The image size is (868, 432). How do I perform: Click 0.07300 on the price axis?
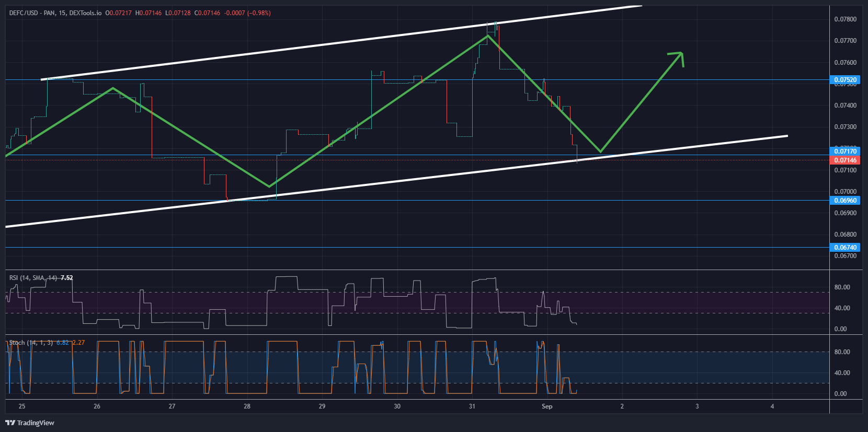click(846, 127)
